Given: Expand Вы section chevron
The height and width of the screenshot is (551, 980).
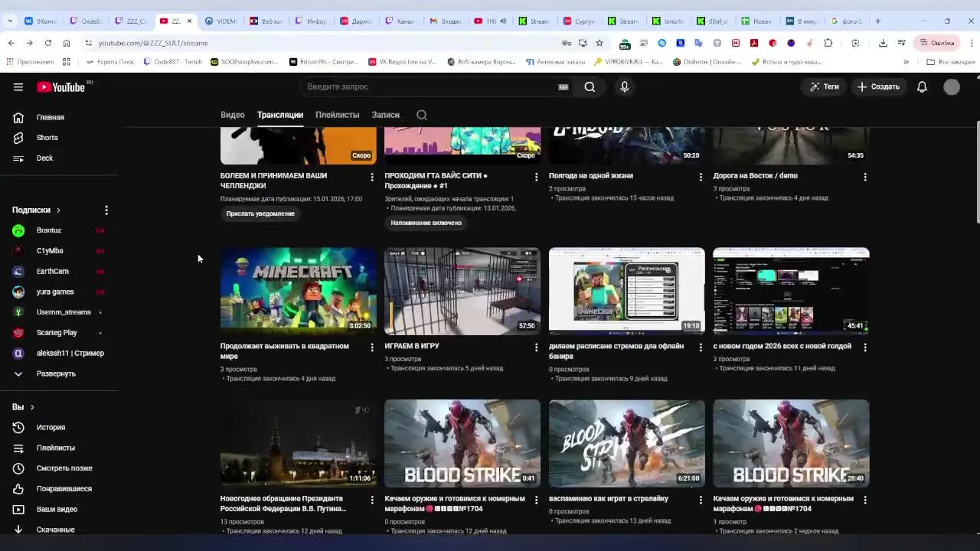Looking at the screenshot, I should (32, 407).
